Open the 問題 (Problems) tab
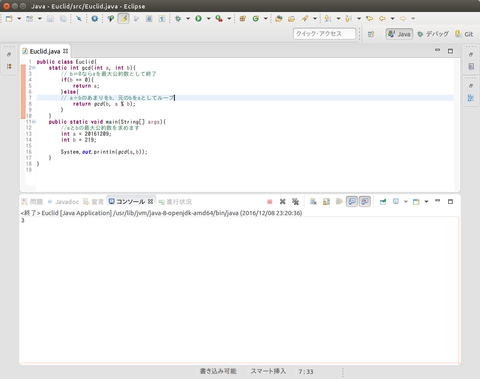Viewport: 480px width, 379px height. pyautogui.click(x=32, y=202)
